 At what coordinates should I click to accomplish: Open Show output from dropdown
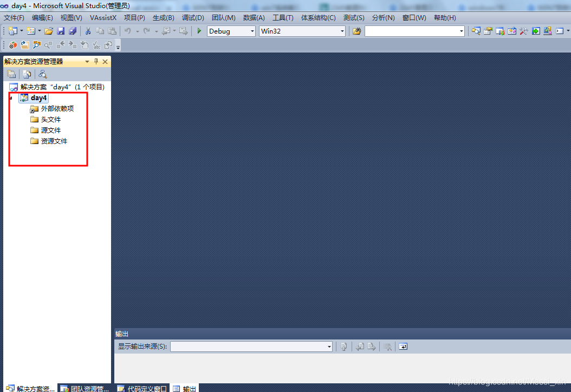coord(329,347)
